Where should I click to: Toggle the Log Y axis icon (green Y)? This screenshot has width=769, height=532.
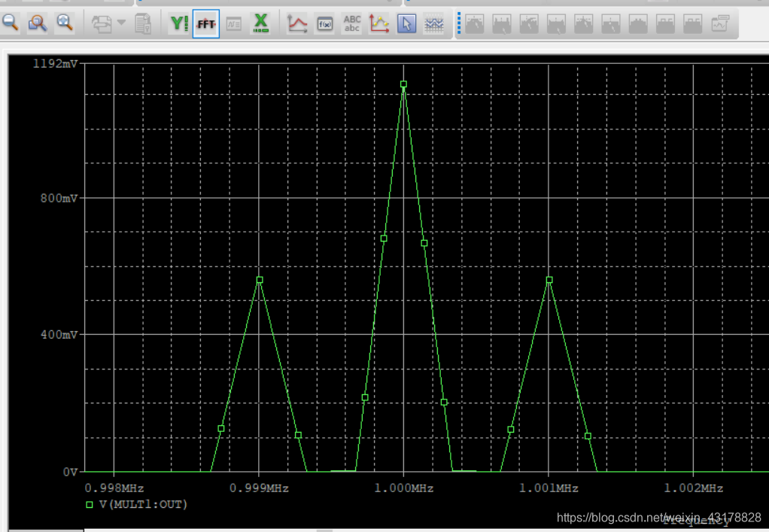coord(178,23)
